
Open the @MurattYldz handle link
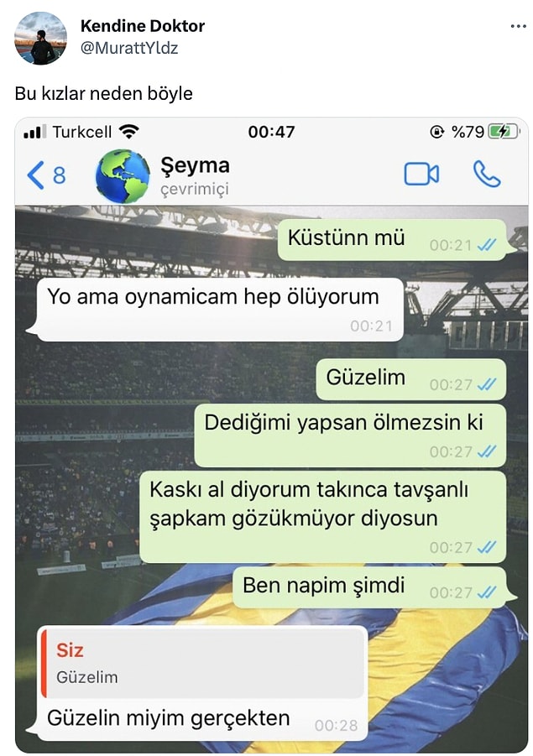(129, 48)
